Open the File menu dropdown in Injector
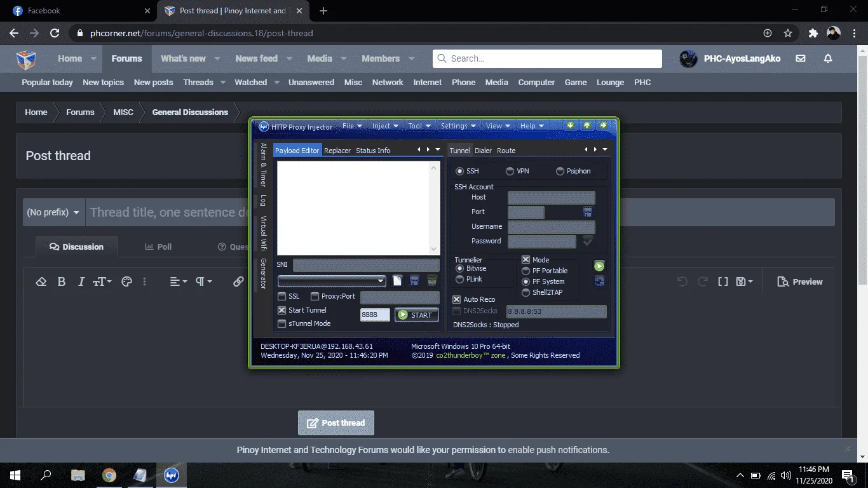Viewport: 868px width, 488px height. coord(352,126)
